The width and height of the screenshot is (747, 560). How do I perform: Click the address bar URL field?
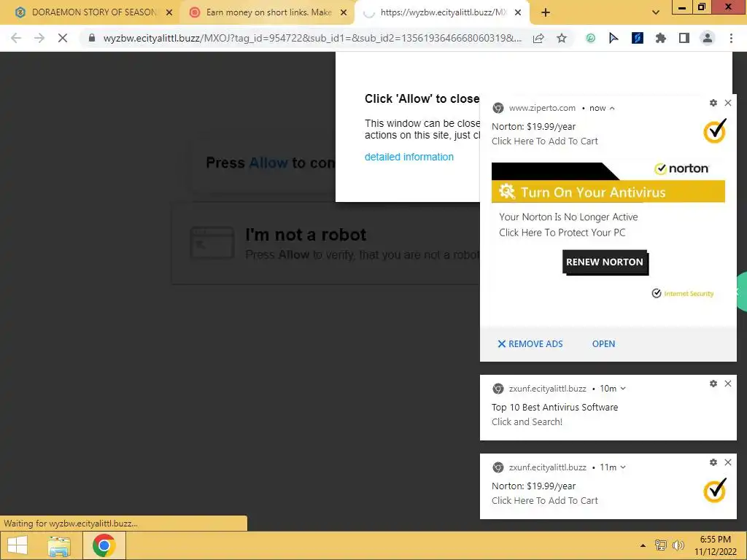(x=312, y=38)
